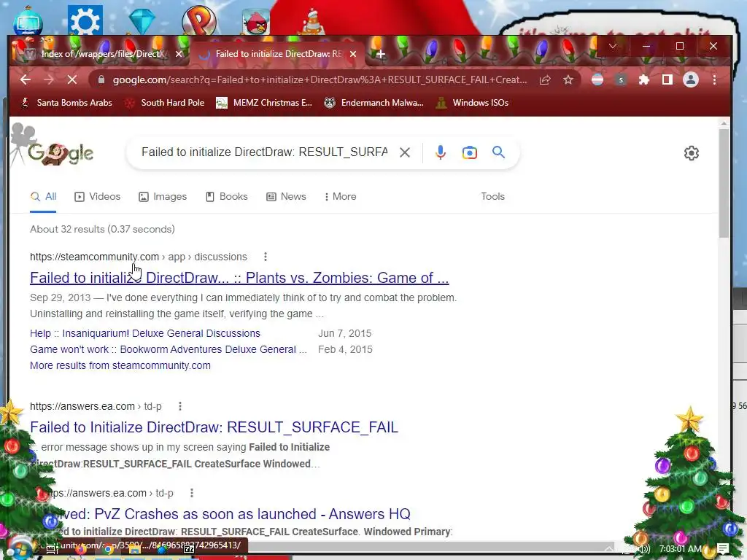747x560 pixels.
Task: Open the 'Windows ISOs' bookmark
Action: point(473,103)
